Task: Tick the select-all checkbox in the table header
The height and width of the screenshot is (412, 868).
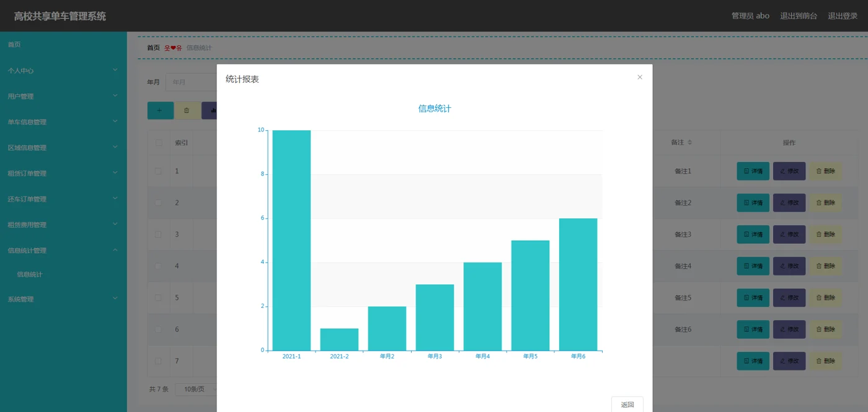Action: tap(159, 143)
